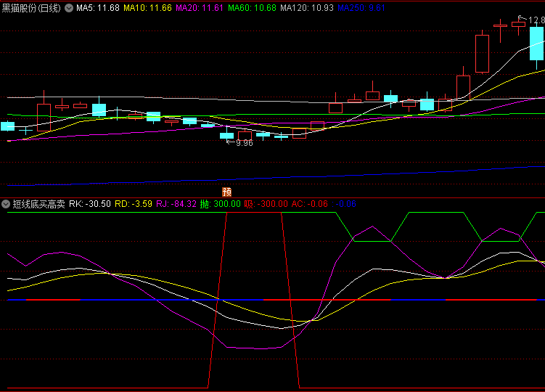
Task: Pick the magenta MA20 legend label
Action: pos(200,8)
